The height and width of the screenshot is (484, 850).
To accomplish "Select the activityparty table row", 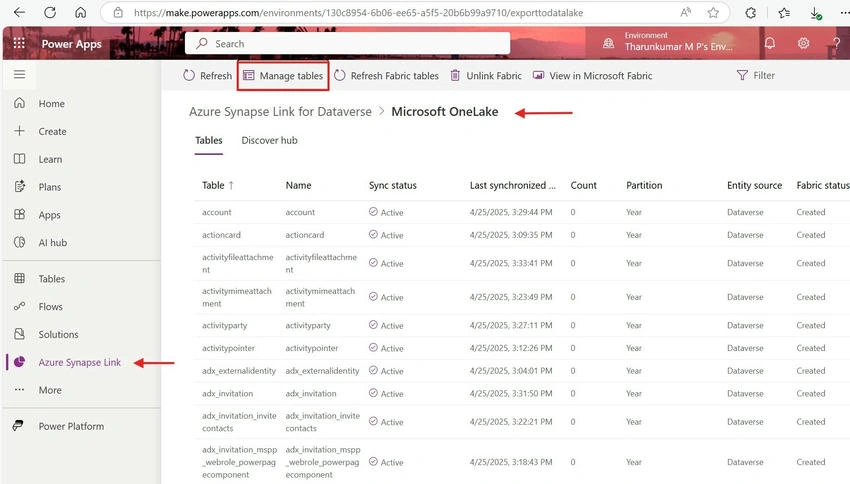I will (x=521, y=325).
